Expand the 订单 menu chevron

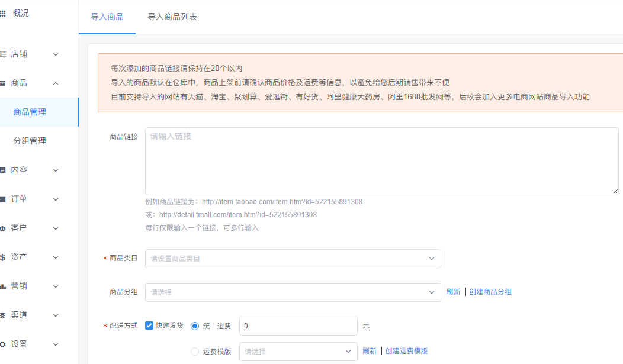(56, 199)
